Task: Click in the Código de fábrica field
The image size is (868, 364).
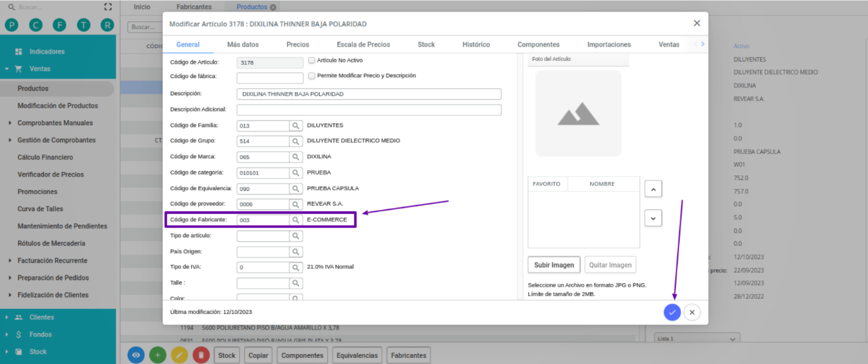Action: coord(270,78)
